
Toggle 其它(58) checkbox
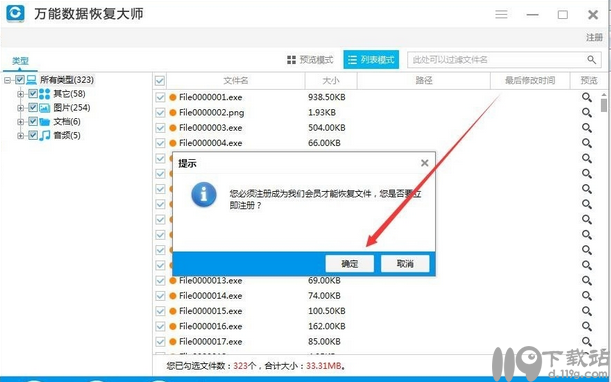coord(33,94)
